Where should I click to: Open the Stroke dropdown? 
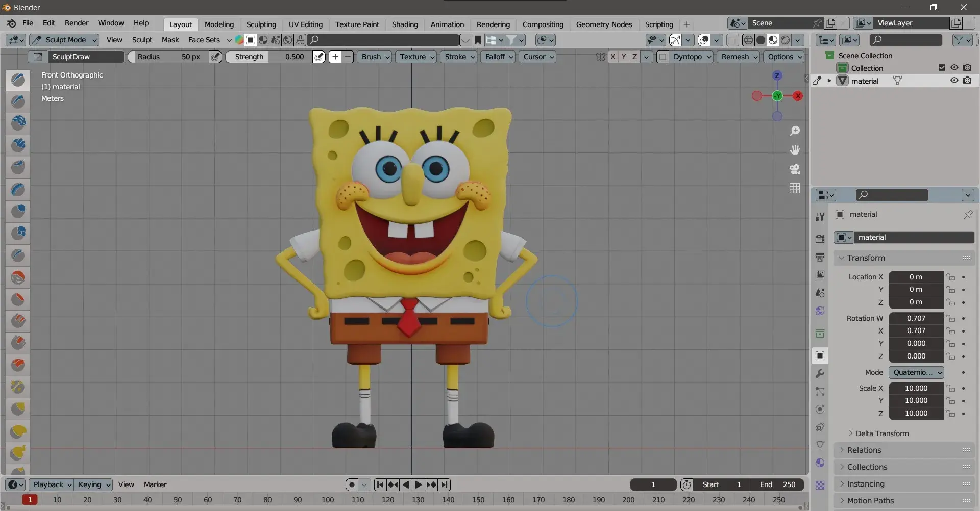(x=459, y=57)
